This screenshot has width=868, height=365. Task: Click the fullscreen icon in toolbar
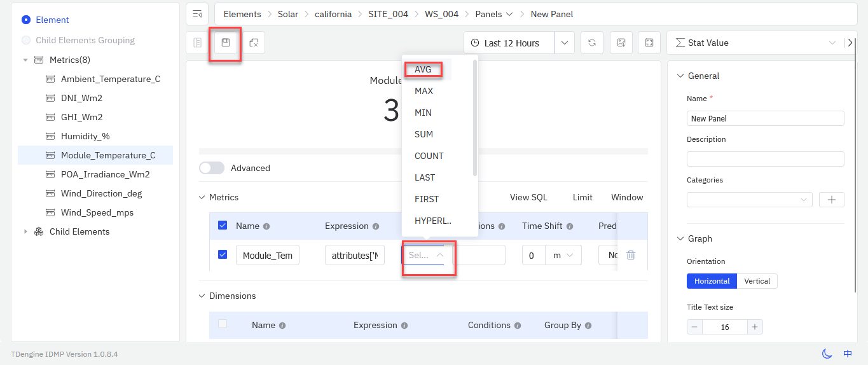point(649,43)
